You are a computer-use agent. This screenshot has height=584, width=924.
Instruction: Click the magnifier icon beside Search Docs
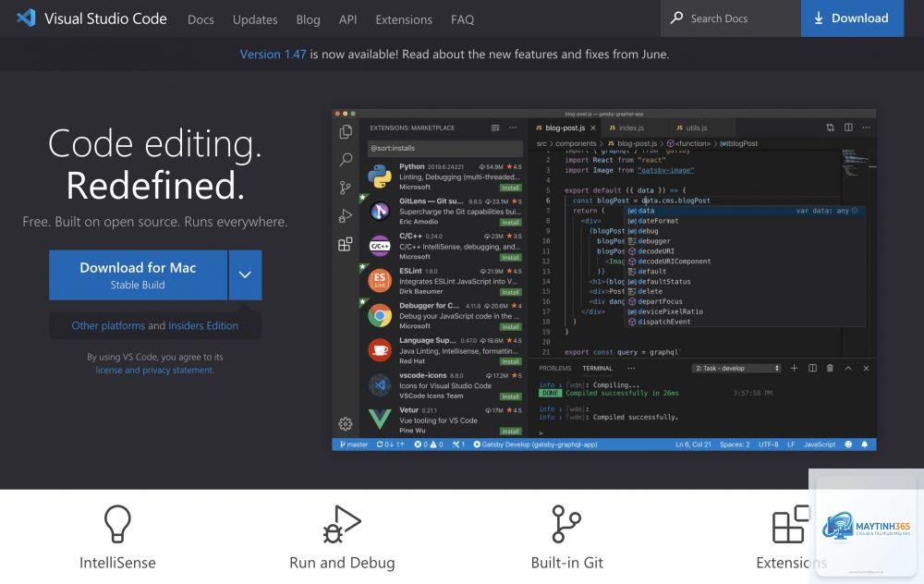[x=676, y=18]
